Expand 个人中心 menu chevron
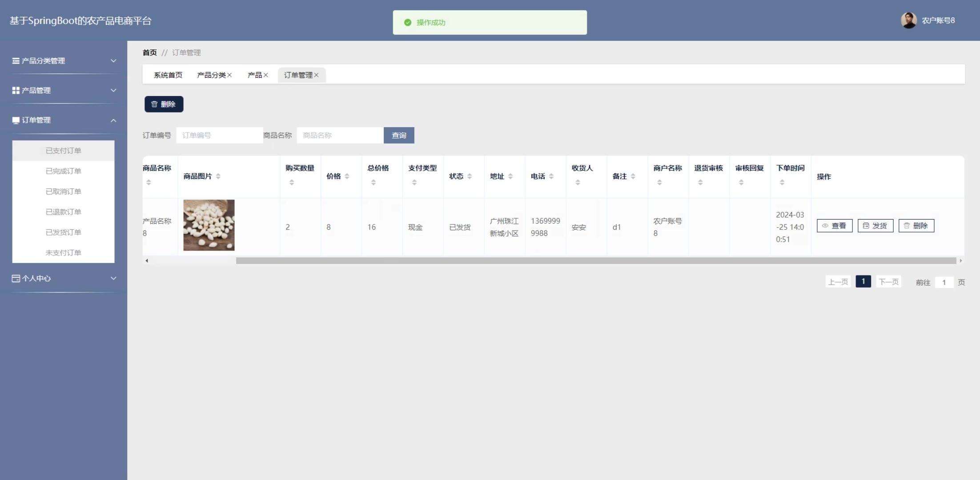 click(x=113, y=279)
